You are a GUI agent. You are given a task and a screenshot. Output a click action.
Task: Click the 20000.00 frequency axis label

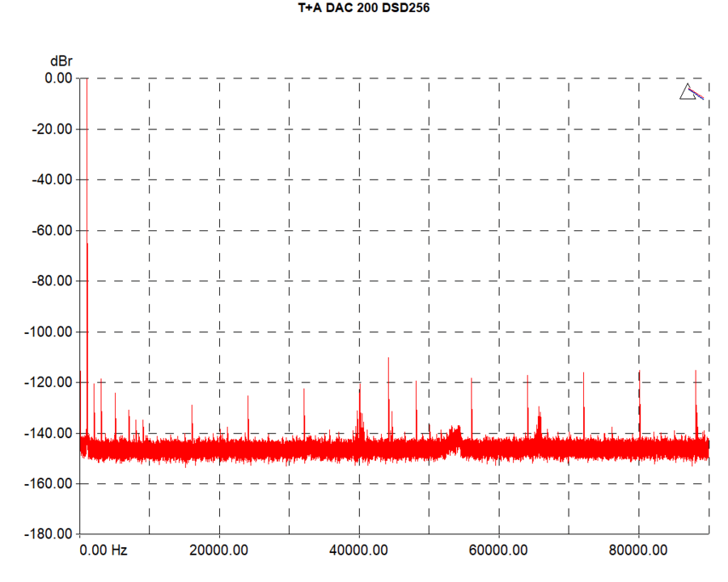tap(219, 550)
